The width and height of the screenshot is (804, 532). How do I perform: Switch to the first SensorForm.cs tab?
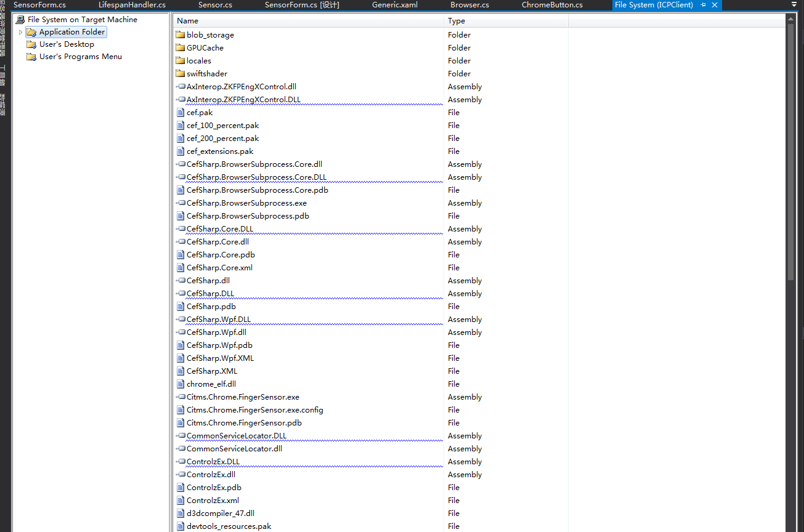tap(40, 5)
